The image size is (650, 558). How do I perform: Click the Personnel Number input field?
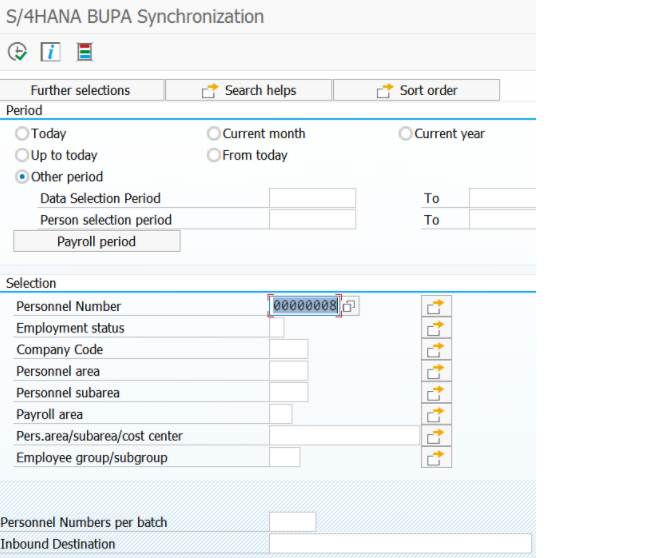(305, 306)
